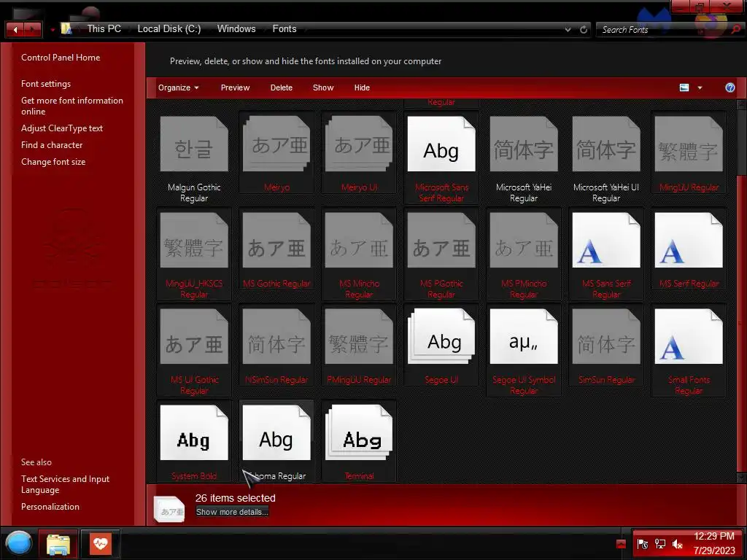Open recent locations dropdown arrow
Screen dimensions: 747x560
coord(53,29)
